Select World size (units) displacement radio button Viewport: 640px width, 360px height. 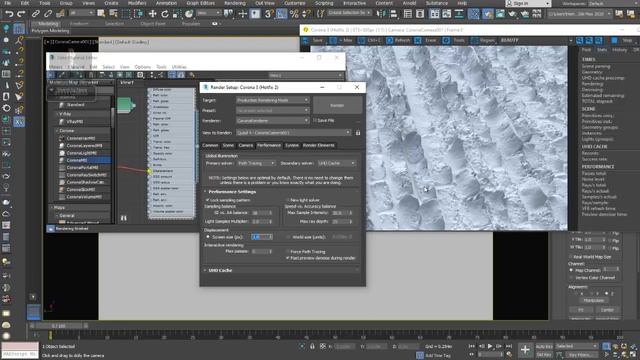click(x=288, y=237)
